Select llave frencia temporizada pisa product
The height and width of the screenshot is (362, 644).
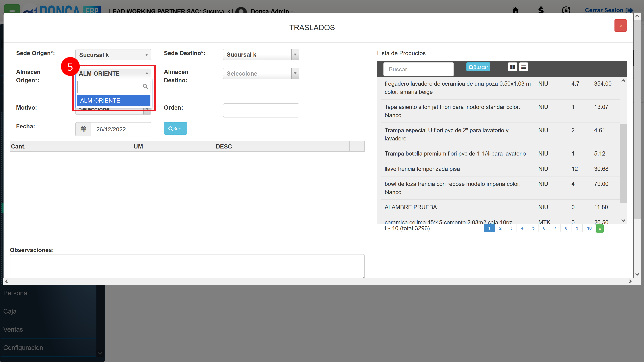(x=500, y=169)
